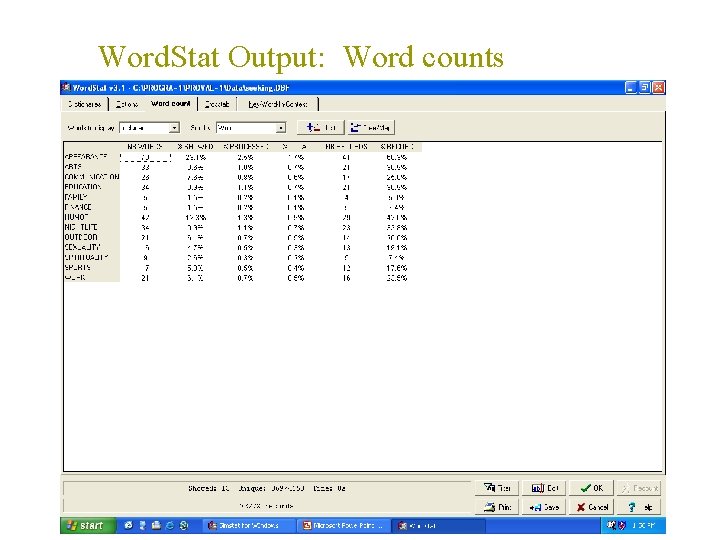Open the Windows start menu
The width and height of the screenshot is (720, 540).
[x=88, y=526]
